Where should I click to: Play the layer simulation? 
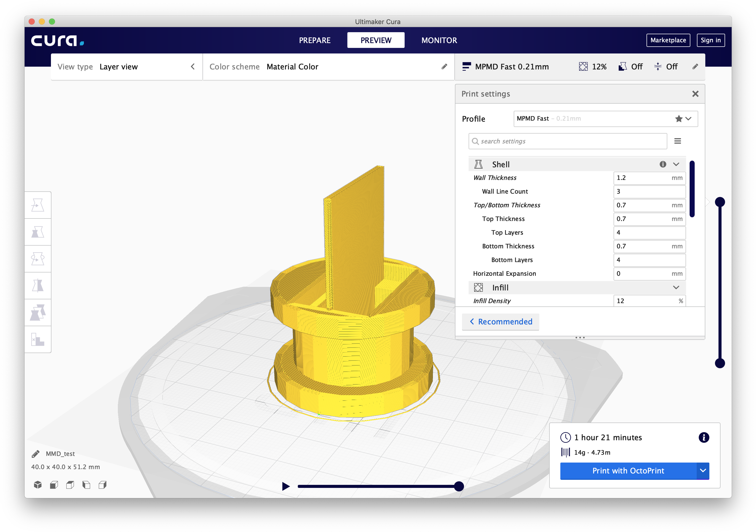[285, 486]
